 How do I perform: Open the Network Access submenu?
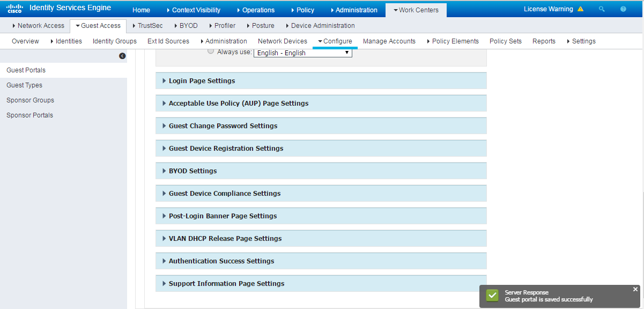38,26
